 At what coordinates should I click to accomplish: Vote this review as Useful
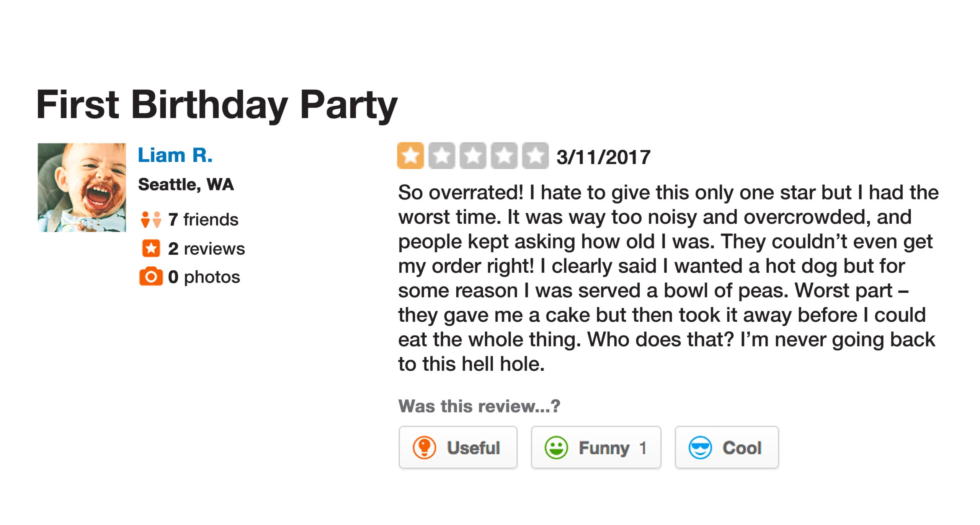click(x=458, y=447)
